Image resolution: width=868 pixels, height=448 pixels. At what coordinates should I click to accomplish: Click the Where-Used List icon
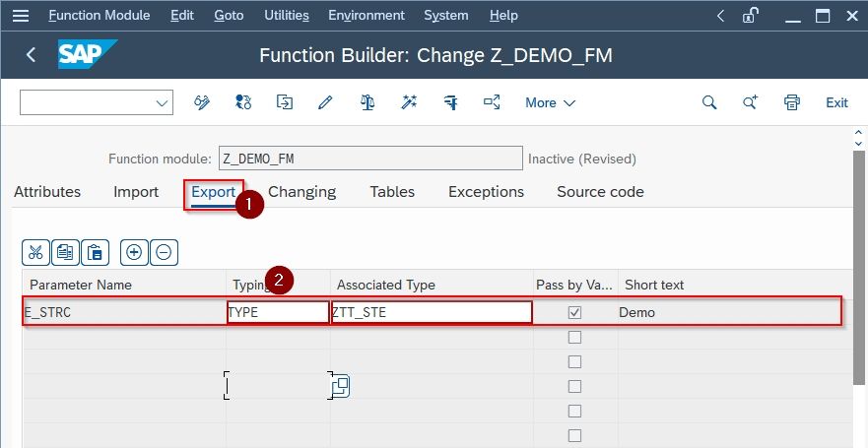[492, 102]
